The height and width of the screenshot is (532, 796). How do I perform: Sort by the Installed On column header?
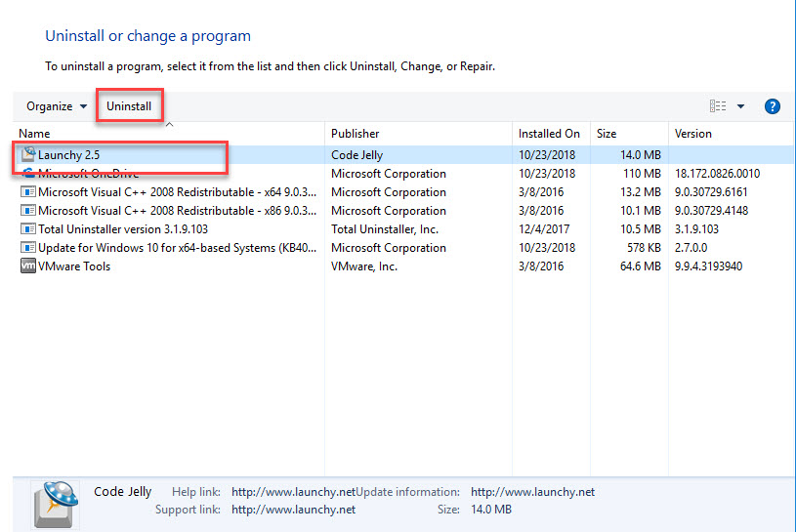(549, 134)
